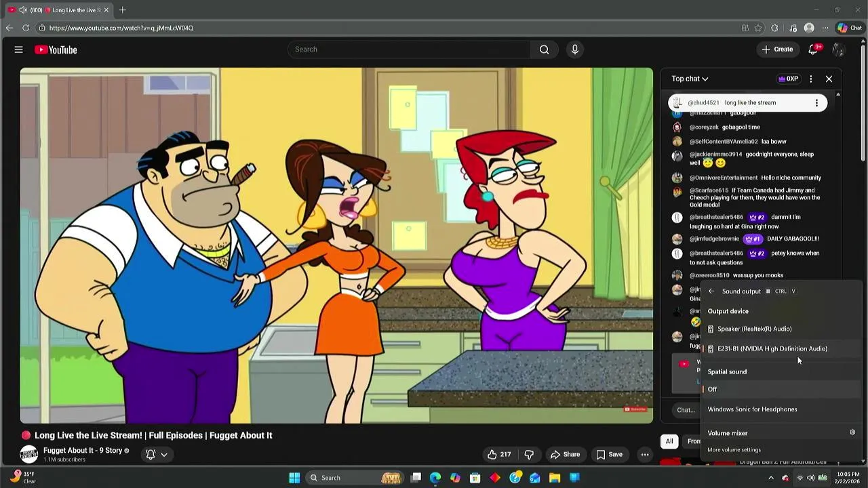Viewport: 868px width, 488px height.
Task: Show hidden system tray icons
Action: pyautogui.click(x=771, y=478)
